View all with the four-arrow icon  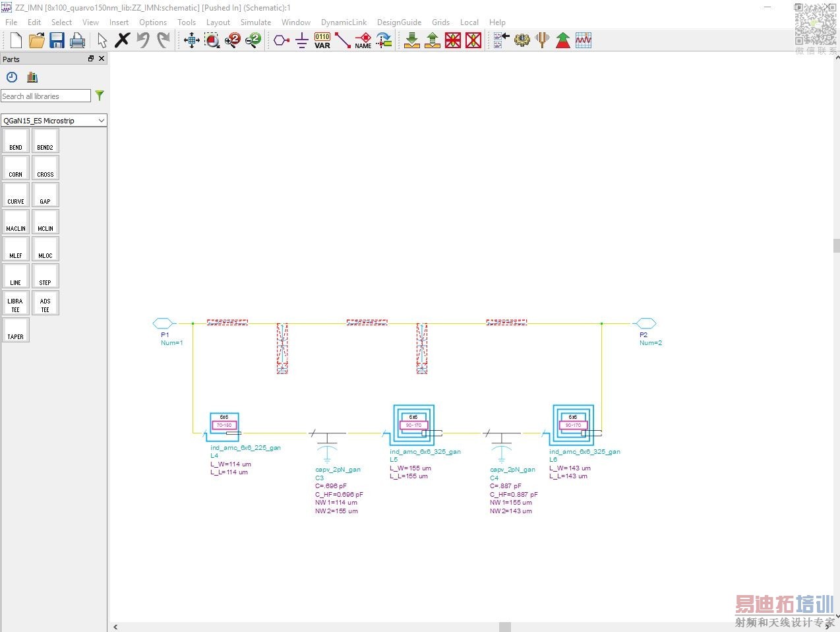(x=191, y=40)
